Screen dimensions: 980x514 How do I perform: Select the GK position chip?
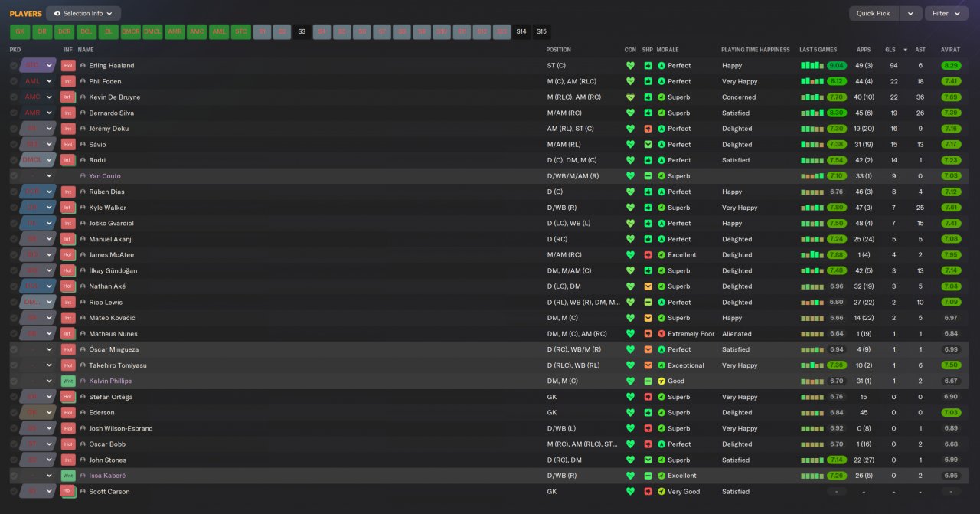20,31
